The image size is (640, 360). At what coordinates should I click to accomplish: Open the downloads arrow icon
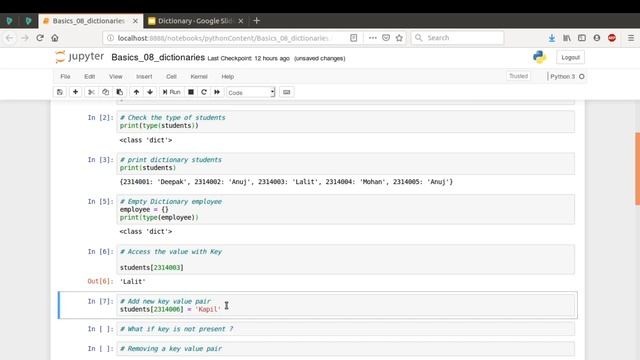point(552,38)
